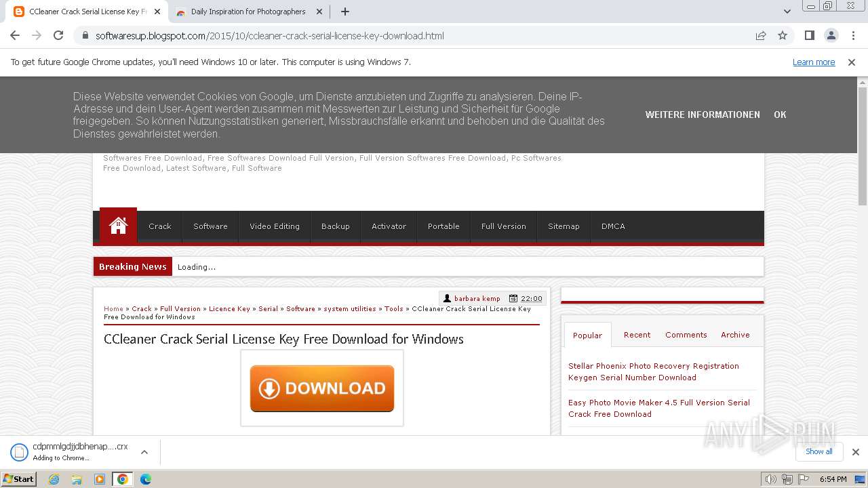Click the Action Center flag tray icon
This screenshot has height=488, width=868.
tap(803, 479)
